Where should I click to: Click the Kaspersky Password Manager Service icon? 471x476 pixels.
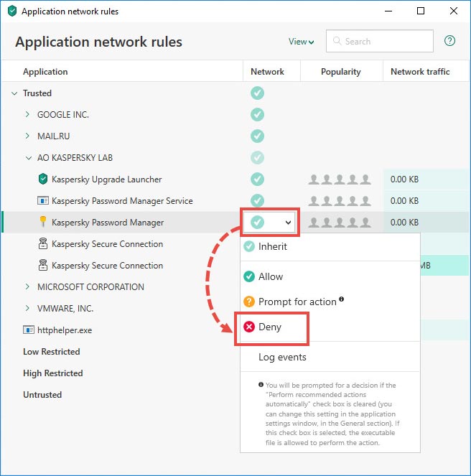pos(43,200)
